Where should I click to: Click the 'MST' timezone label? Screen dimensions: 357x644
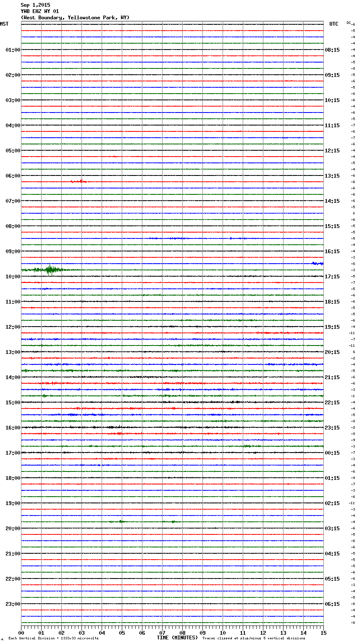(4, 24)
